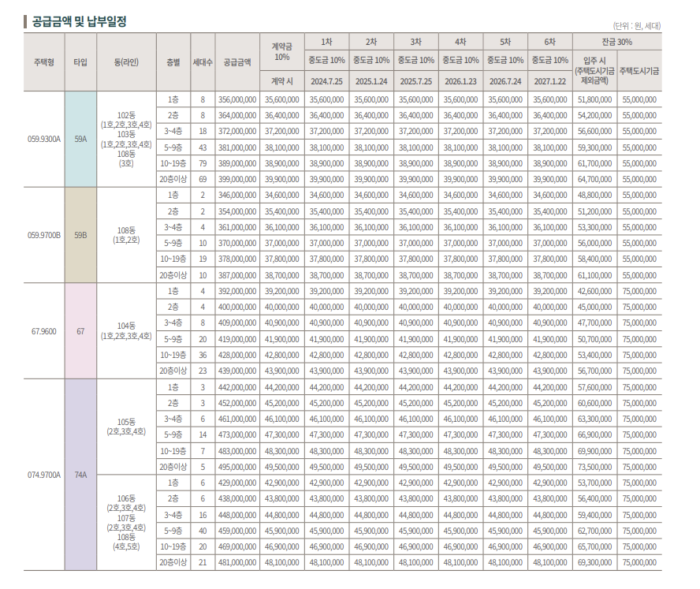Click the 346,000,000 supply price
The height and width of the screenshot is (589, 700).
[237, 195]
